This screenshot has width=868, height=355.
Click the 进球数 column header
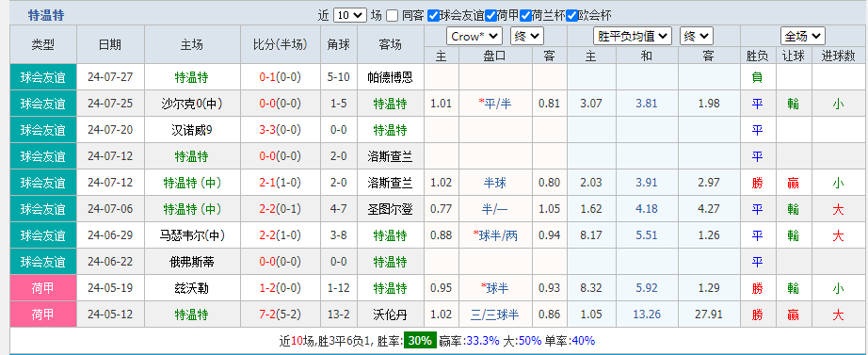pyautogui.click(x=838, y=56)
